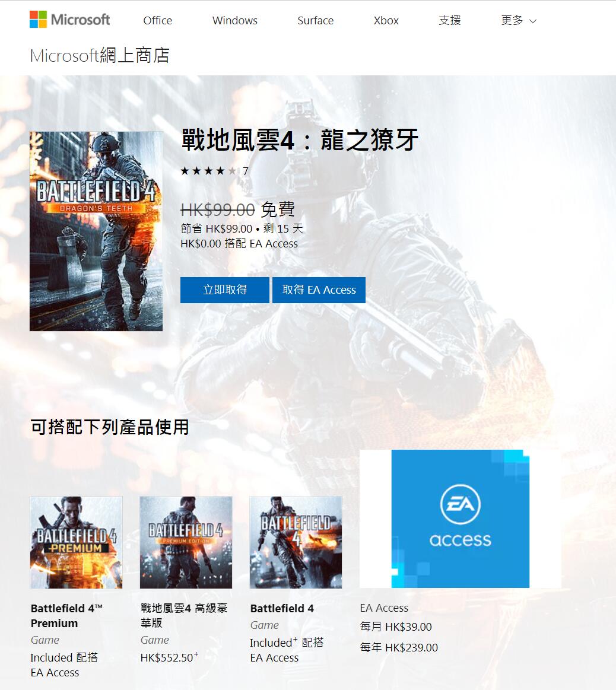Go to the Surface menu item
Screen dimensions: 616x690
pyautogui.click(x=315, y=20)
